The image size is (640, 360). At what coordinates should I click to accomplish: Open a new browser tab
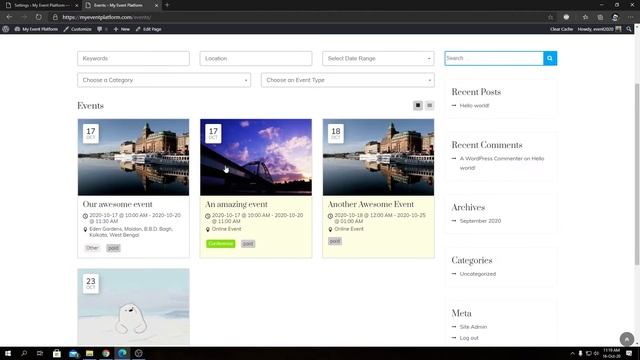167,5
